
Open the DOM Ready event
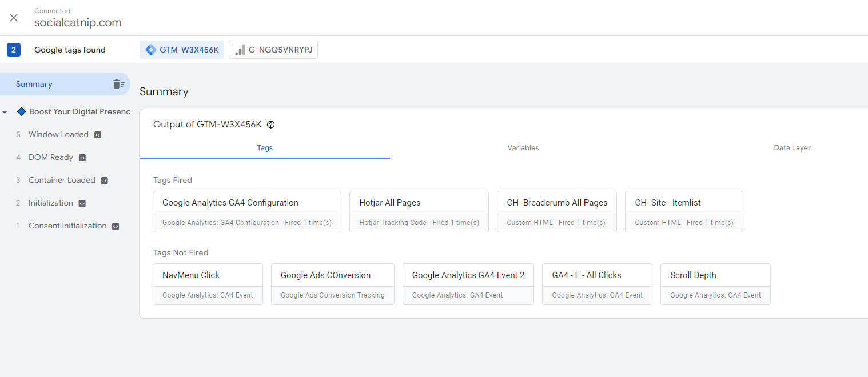point(51,157)
